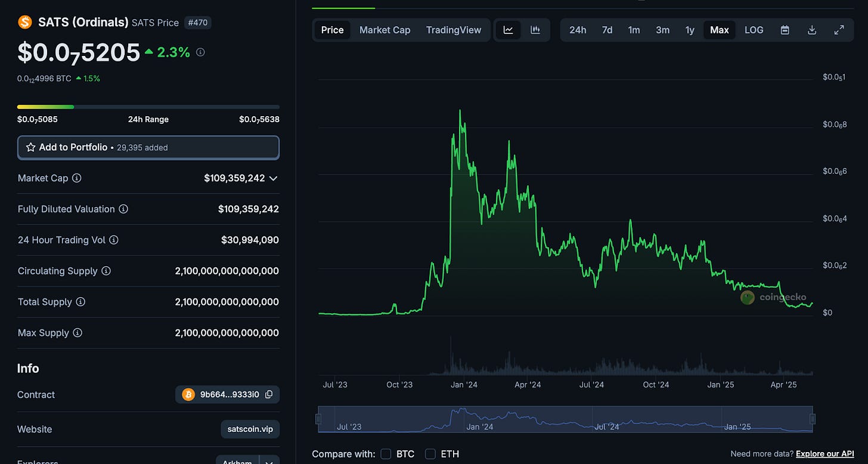Click the 24h high value $0.0₇5638
Screen dimensions: 868x464
coord(259,119)
